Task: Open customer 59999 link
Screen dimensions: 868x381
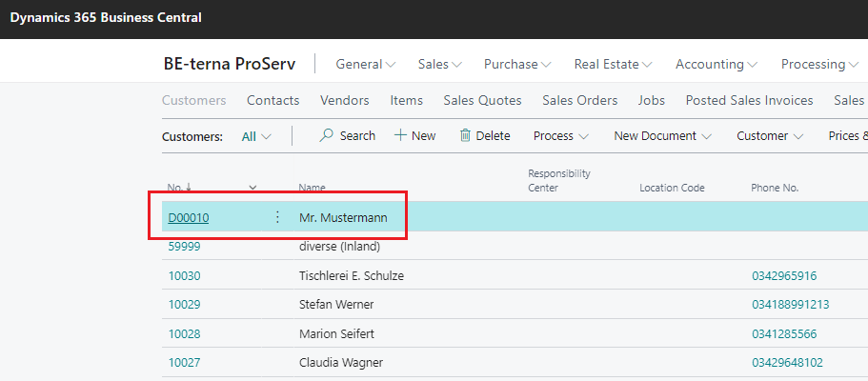Action: tap(184, 247)
